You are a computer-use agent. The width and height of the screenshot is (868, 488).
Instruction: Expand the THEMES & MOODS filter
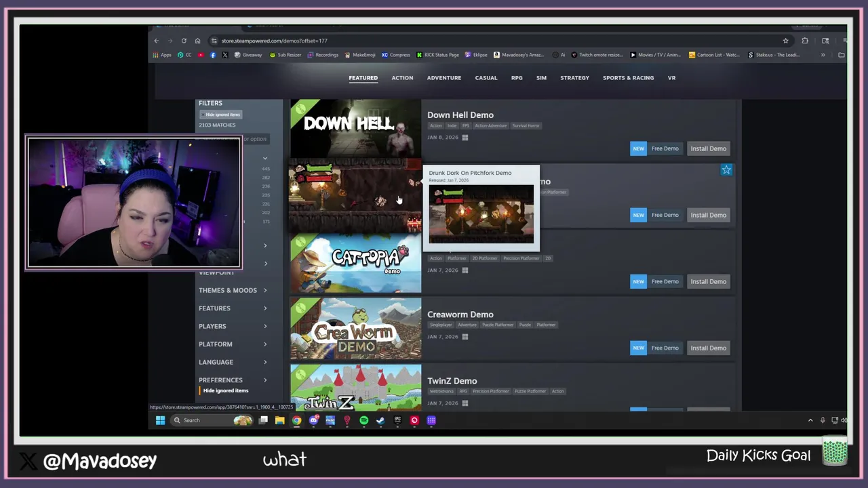[x=233, y=290]
